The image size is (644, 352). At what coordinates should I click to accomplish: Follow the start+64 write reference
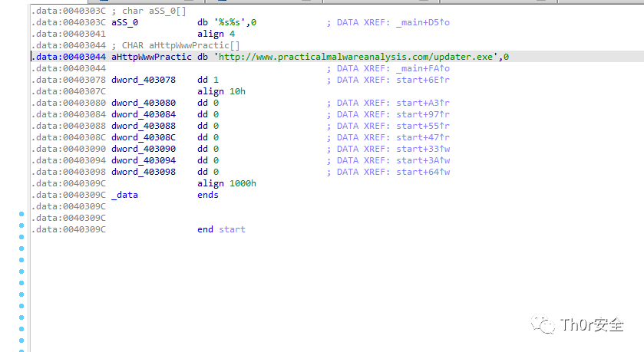pyautogui.click(x=423, y=172)
